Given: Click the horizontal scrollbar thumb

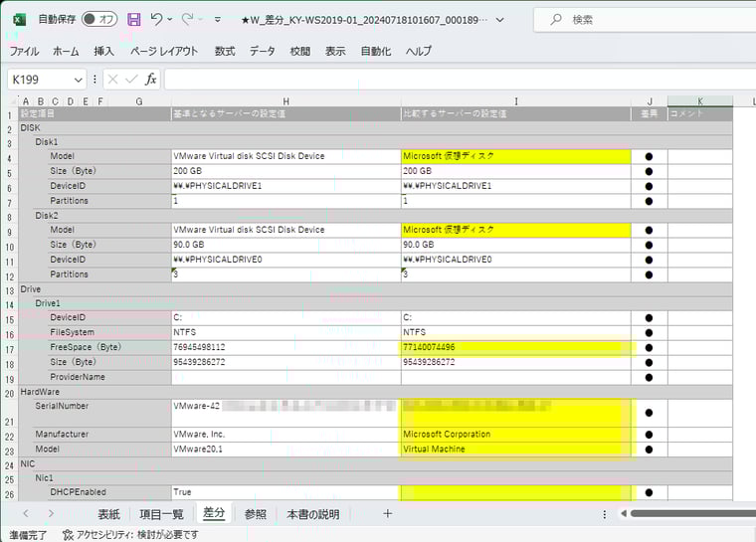Looking at the screenshot, I should click(693, 513).
